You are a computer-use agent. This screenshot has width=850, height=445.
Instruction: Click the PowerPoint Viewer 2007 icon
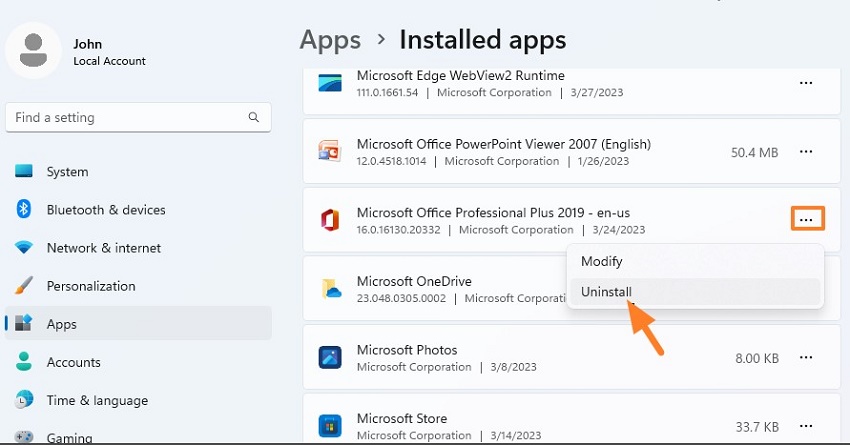pyautogui.click(x=331, y=152)
